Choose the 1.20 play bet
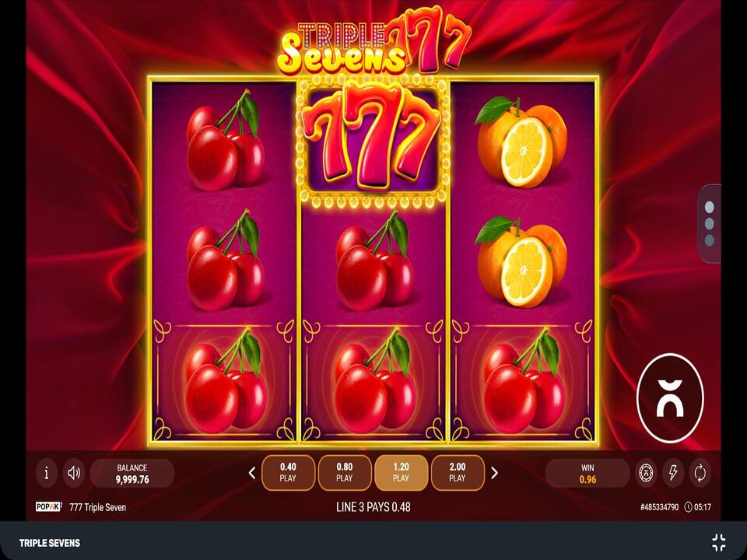The height and width of the screenshot is (560, 747). 401,472
